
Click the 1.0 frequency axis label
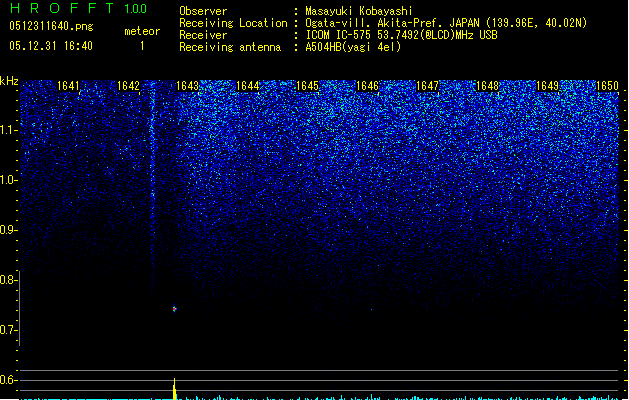click(8, 180)
